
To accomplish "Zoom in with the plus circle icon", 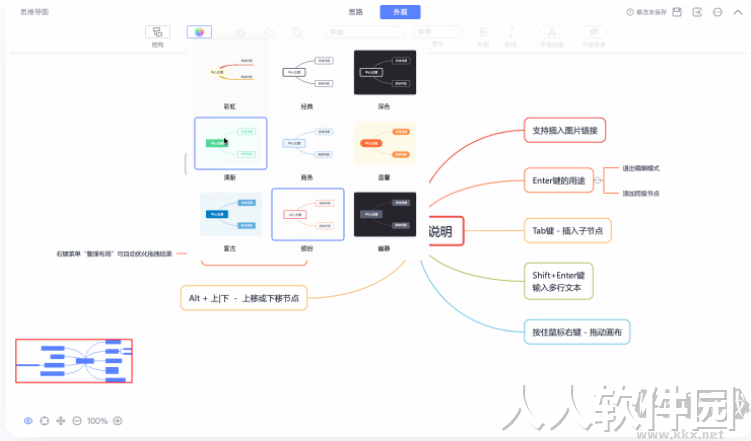I will [118, 421].
